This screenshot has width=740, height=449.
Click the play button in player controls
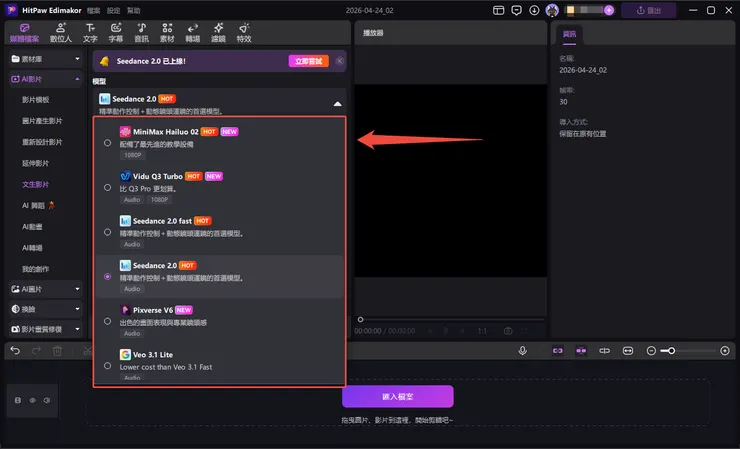446,331
